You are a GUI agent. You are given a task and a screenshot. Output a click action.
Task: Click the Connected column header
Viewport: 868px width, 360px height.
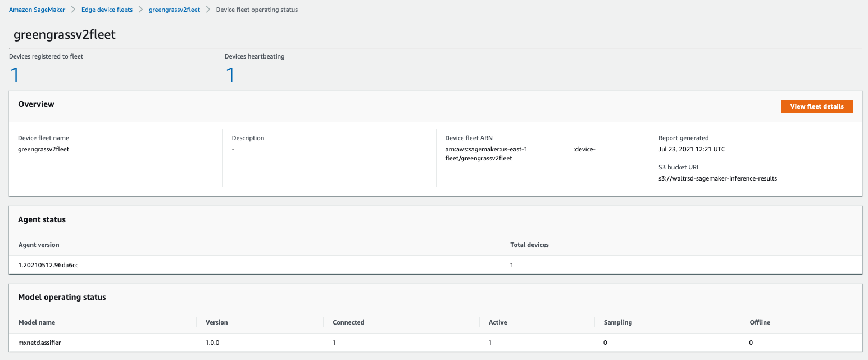click(348, 322)
